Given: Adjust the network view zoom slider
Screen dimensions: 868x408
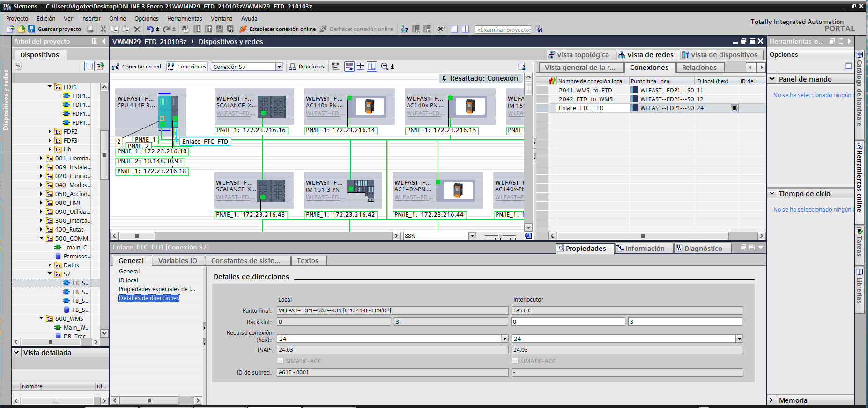Looking at the screenshot, I should [500, 236].
